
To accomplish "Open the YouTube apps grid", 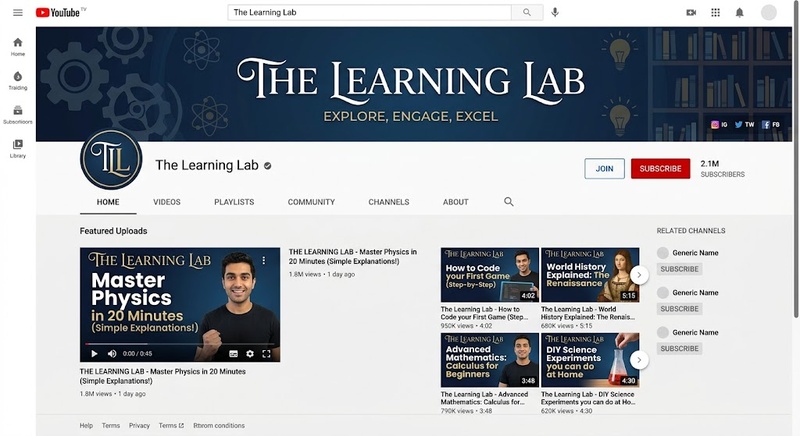I will pyautogui.click(x=715, y=13).
